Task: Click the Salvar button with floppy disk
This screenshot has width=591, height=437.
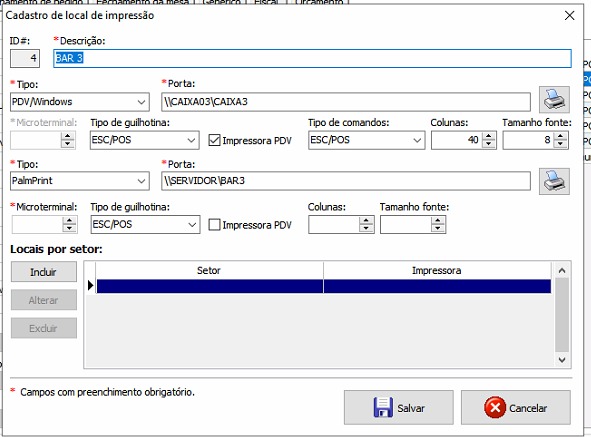Action: pyautogui.click(x=398, y=408)
